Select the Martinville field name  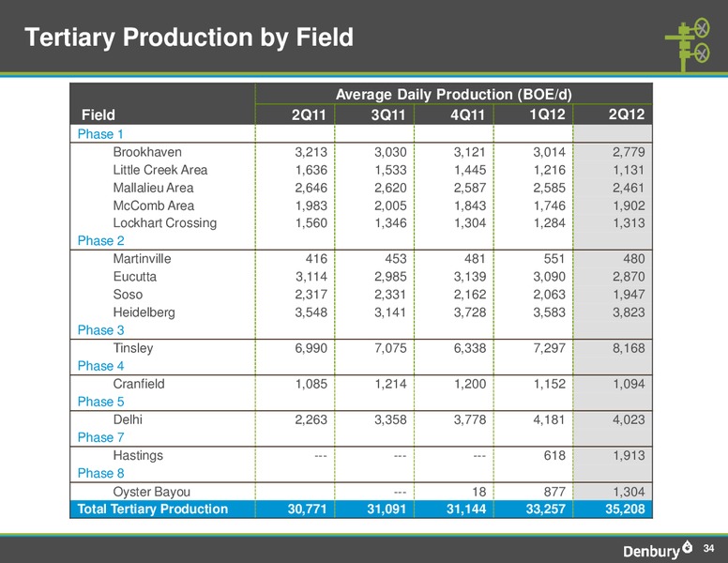point(142,259)
